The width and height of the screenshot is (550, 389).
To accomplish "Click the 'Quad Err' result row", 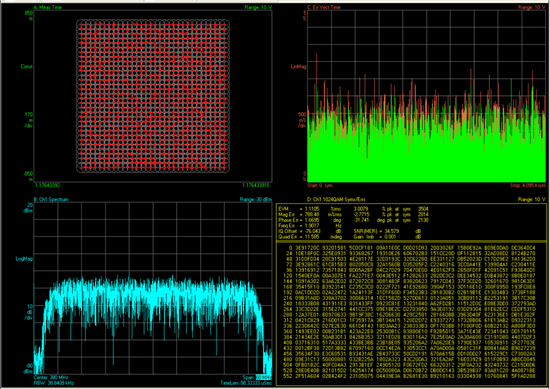I will pyautogui.click(x=310, y=237).
